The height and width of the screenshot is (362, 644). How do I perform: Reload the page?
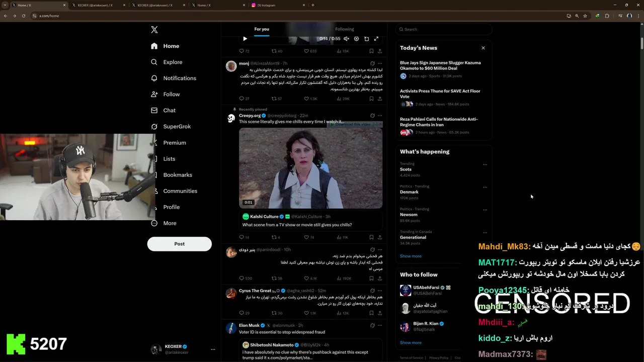[23, 16]
